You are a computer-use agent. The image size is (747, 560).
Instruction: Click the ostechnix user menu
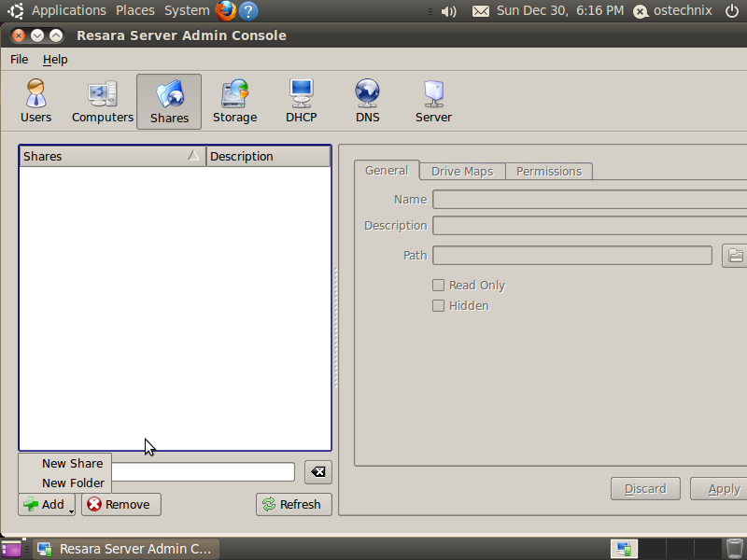click(672, 10)
